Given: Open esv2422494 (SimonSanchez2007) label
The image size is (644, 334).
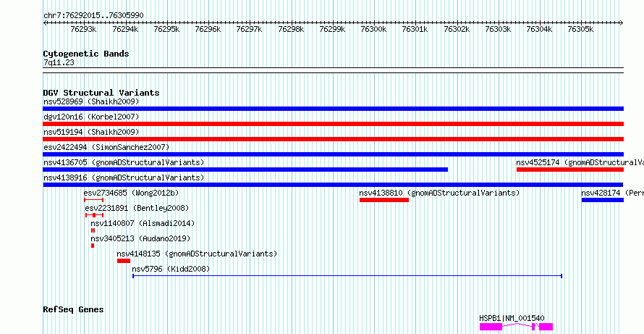Looking at the screenshot, I should (106, 147).
